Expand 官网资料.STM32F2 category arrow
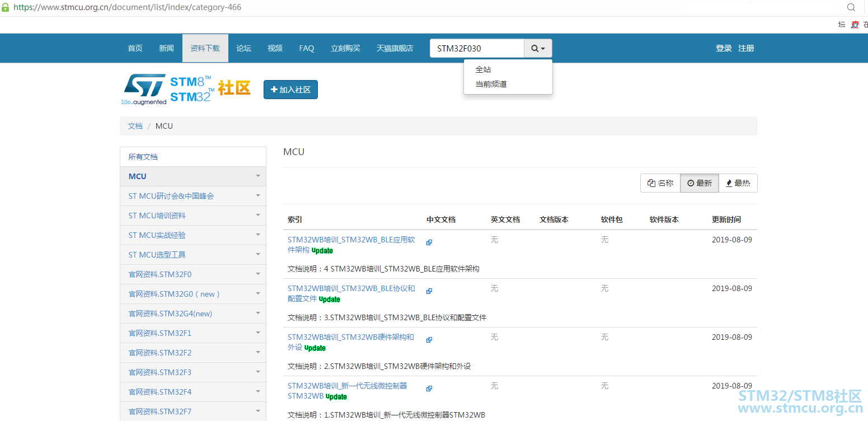Screen dimensions: 868x421 258,353
